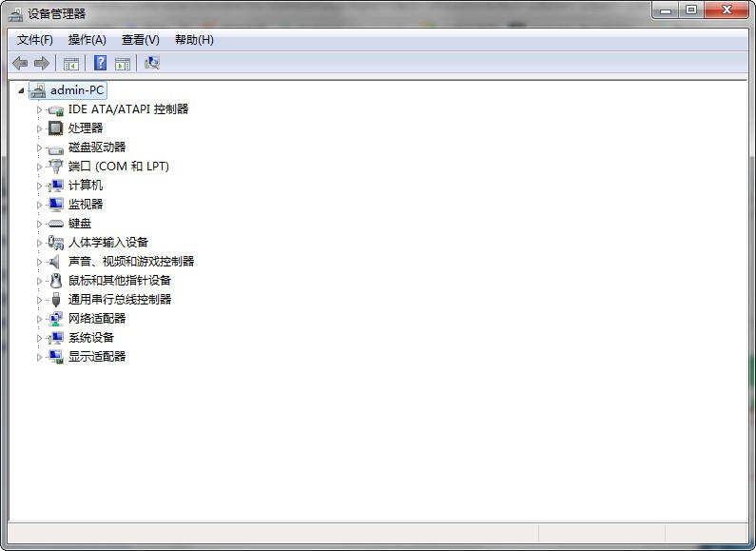Select the 声音、视频和游戏控制器 label
Viewport: 756px width, 551px height.
(x=131, y=262)
